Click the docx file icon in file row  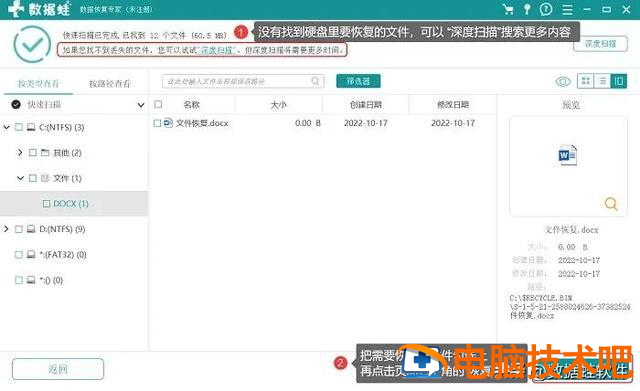(x=168, y=123)
